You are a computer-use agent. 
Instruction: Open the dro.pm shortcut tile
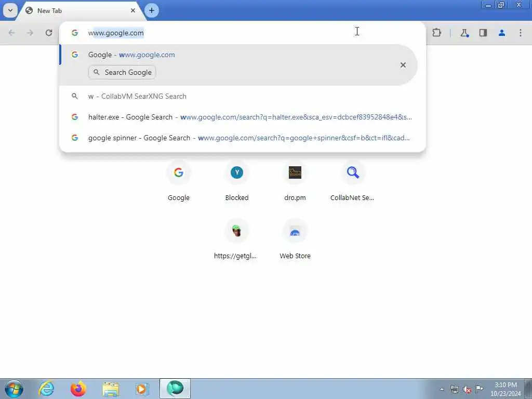(x=295, y=181)
